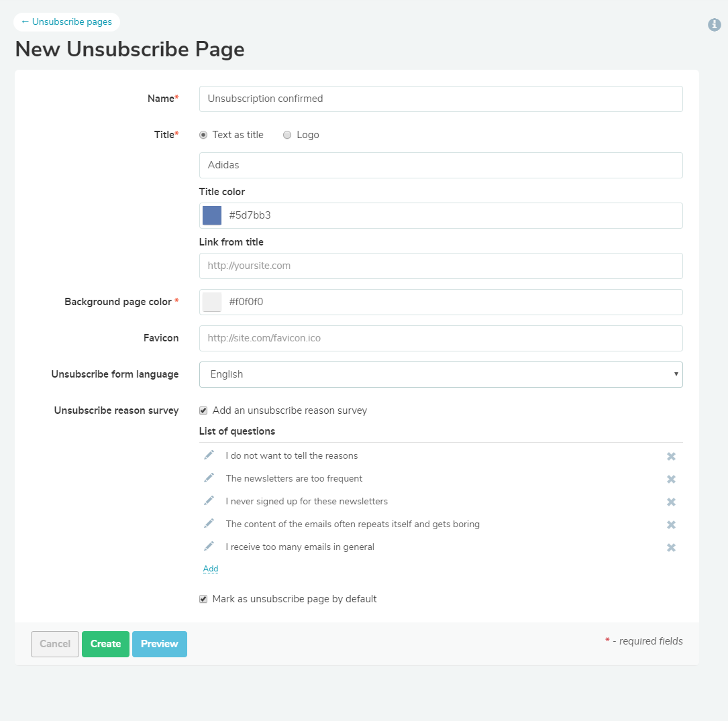Preview the unsubscribe page

pyautogui.click(x=159, y=644)
